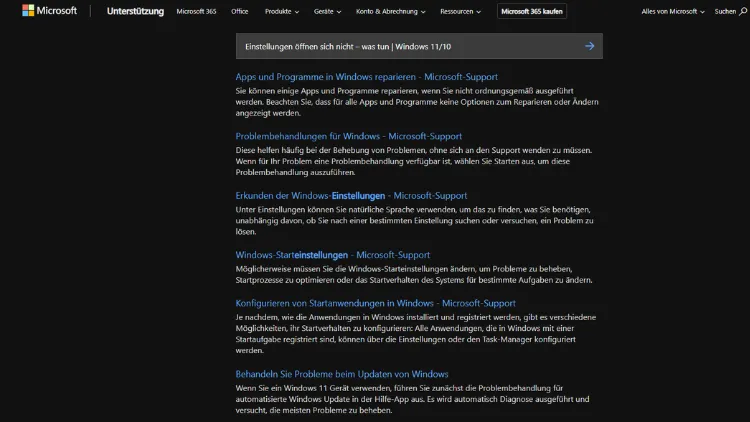The image size is (750, 422).
Task: Open search via magnifier icon
Action: [743, 11]
